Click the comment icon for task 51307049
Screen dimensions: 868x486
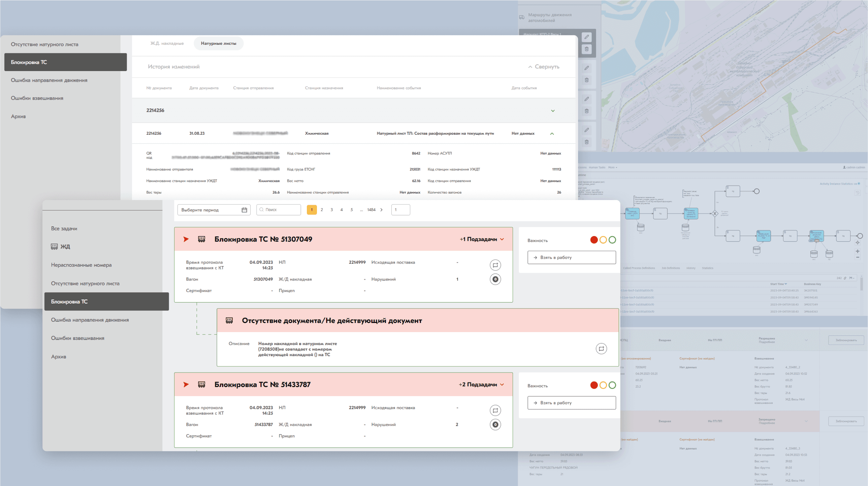tap(495, 265)
